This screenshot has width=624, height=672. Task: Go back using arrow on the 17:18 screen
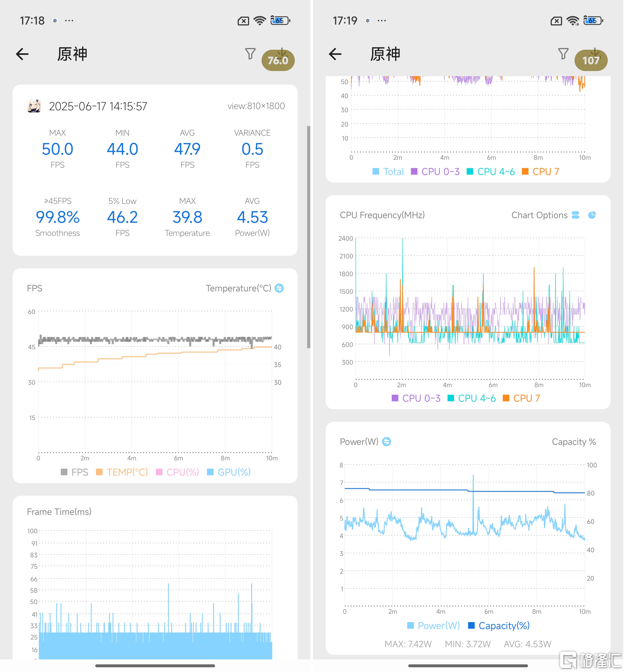point(22,54)
